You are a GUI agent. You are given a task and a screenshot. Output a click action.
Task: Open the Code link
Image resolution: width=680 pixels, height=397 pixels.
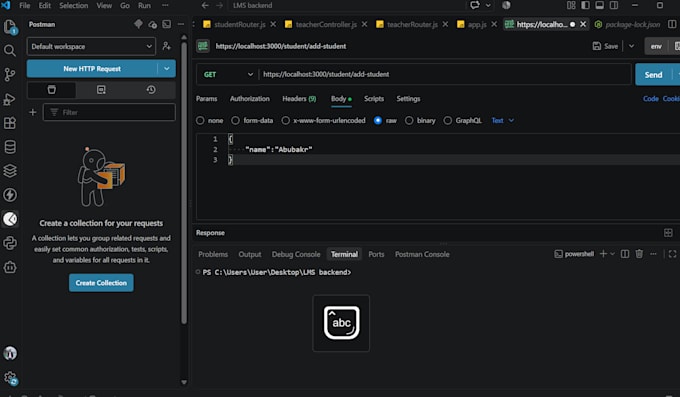click(x=651, y=99)
